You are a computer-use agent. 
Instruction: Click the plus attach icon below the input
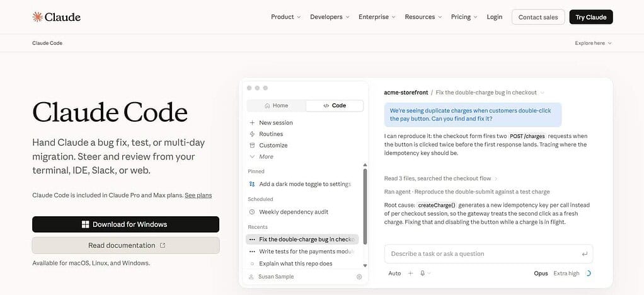[x=410, y=273]
